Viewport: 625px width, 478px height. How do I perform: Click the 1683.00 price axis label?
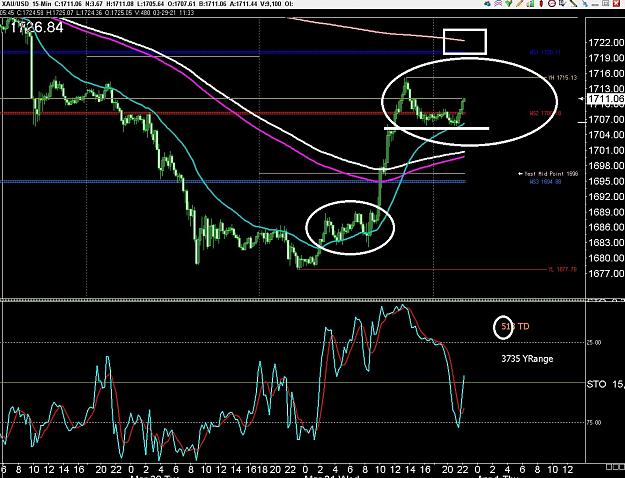click(606, 242)
